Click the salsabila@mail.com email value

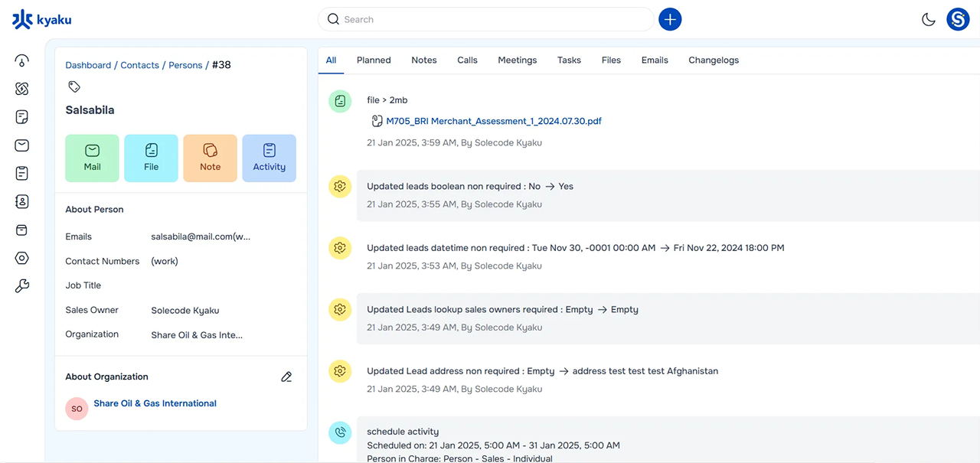[x=201, y=236]
